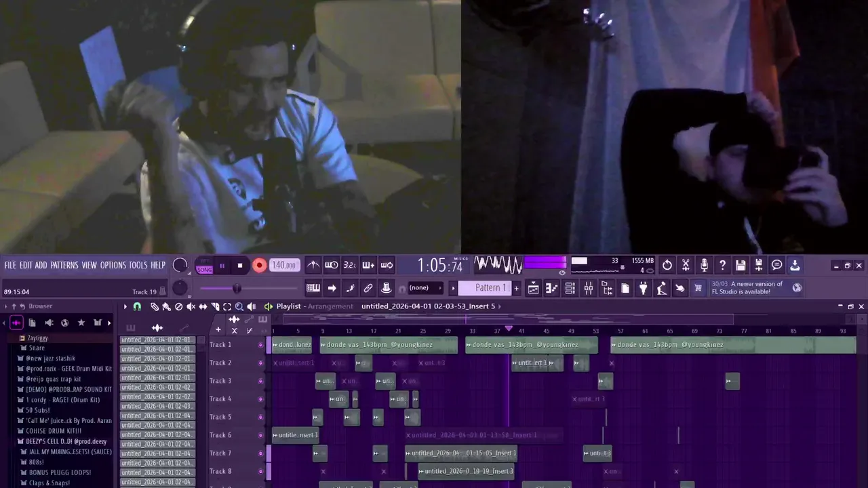Screen dimensions: 868x488
Task: Pause playback
Action: 222,266
